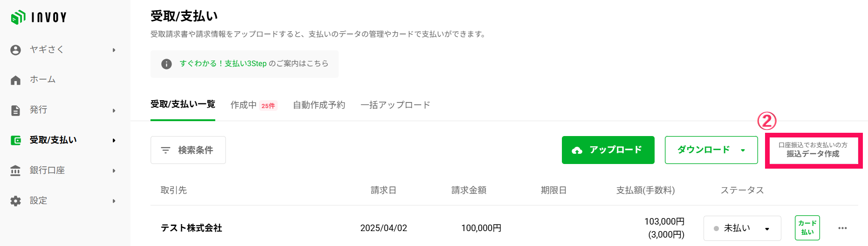Open the ダウンロード dropdown
This screenshot has width=868, height=246.
point(711,150)
